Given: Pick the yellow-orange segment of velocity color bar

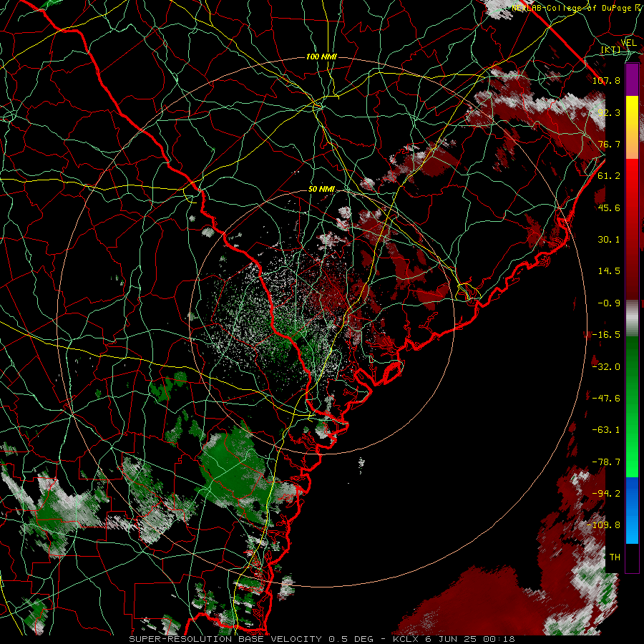Looking at the screenshot, I should [632, 127].
